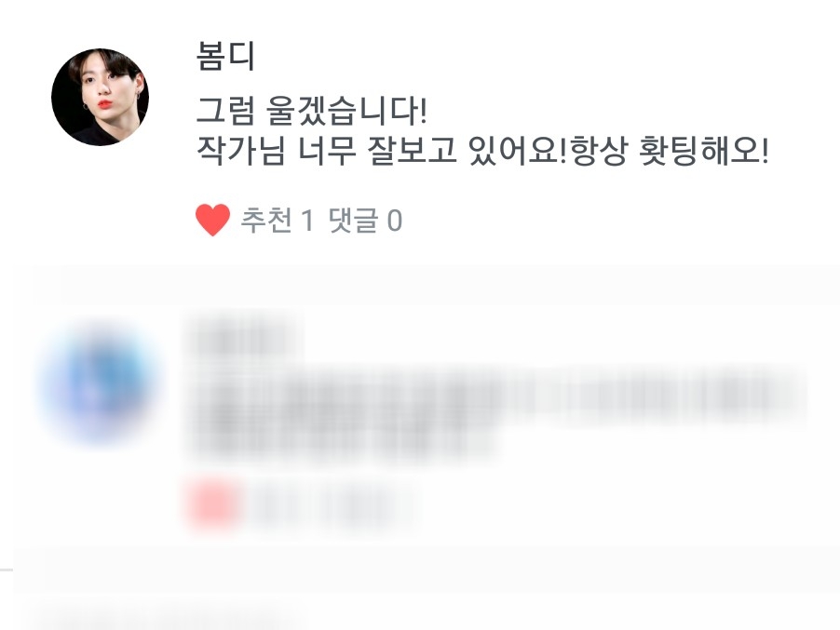
Task: Open 봄디's profile picture
Action: coord(101,97)
